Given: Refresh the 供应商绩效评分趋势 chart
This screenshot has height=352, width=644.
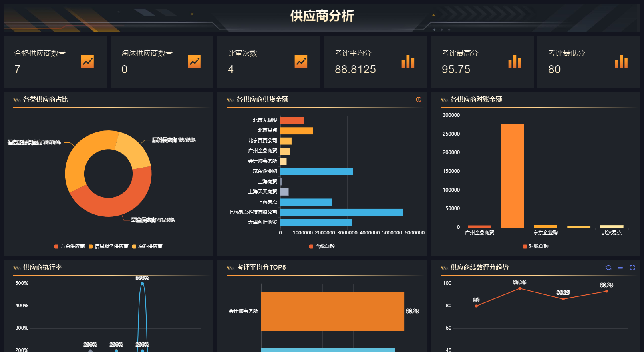Looking at the screenshot, I should pos(608,268).
